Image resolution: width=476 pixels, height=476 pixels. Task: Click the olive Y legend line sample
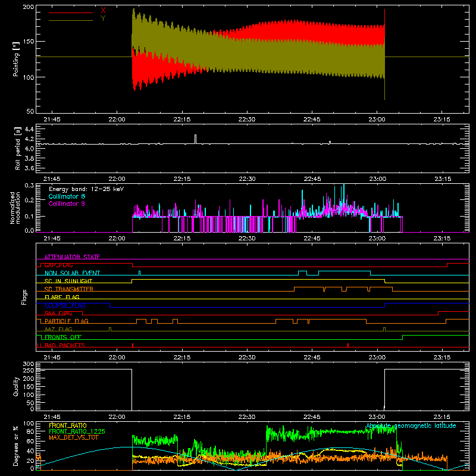click(x=71, y=20)
